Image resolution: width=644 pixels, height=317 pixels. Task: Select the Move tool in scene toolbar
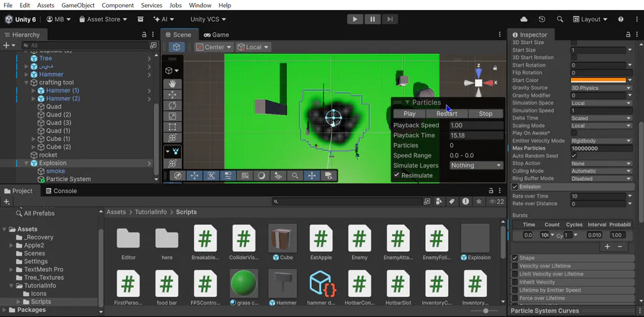click(172, 94)
